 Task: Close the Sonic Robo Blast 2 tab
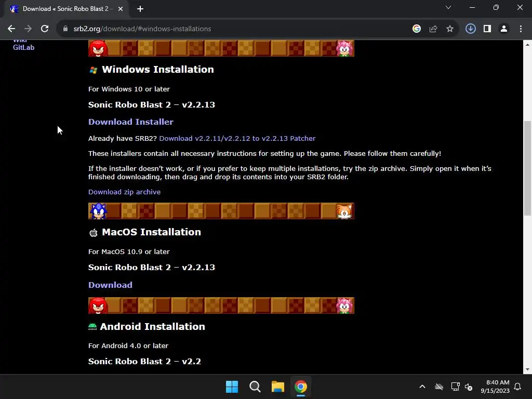coord(121,9)
